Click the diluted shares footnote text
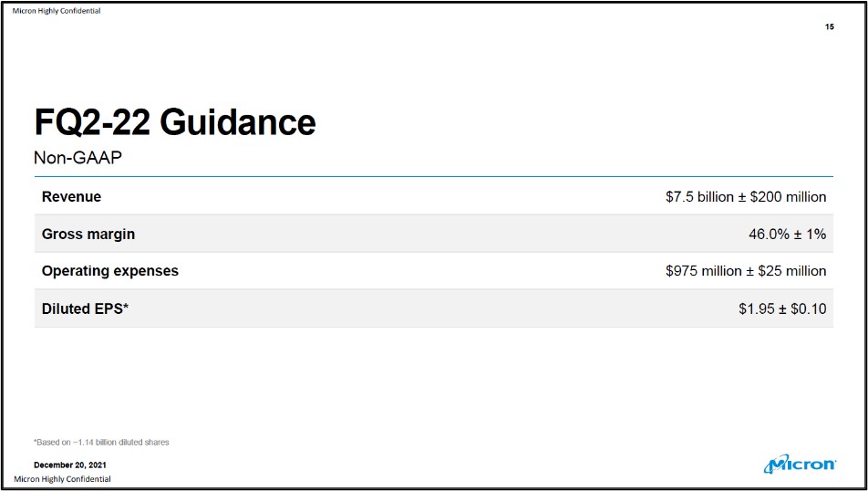The height and width of the screenshot is (491, 868). [101, 443]
